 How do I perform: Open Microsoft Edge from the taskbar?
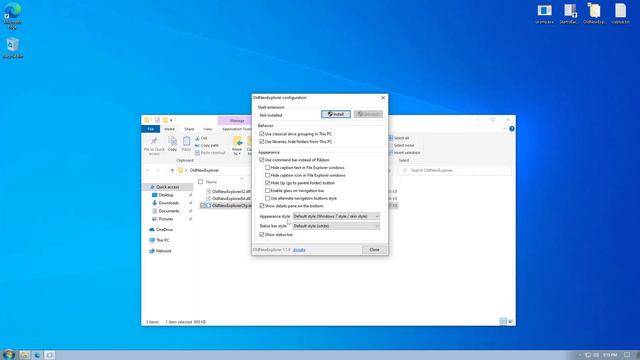tap(37, 355)
